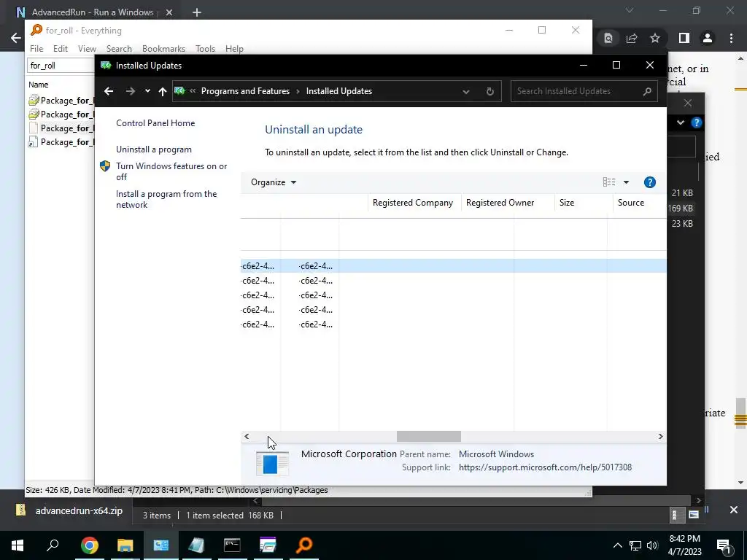Open File Explorer from the taskbar
Viewport: 747px width, 560px height.
(x=125, y=545)
